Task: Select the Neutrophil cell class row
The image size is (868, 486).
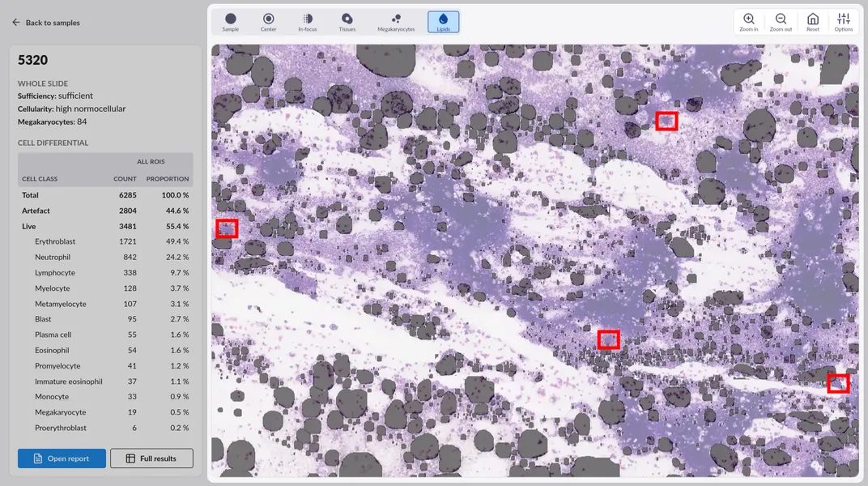Action: click(x=53, y=258)
